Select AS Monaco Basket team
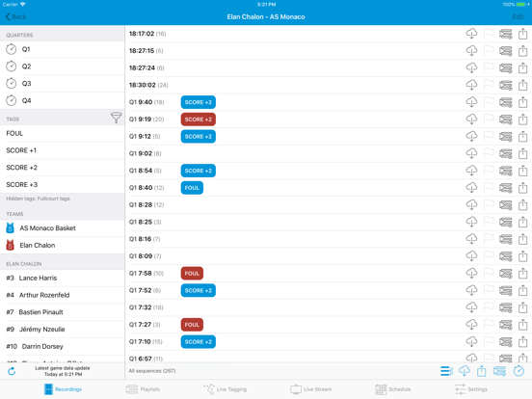Screen dimensions: 532x399 (63, 228)
